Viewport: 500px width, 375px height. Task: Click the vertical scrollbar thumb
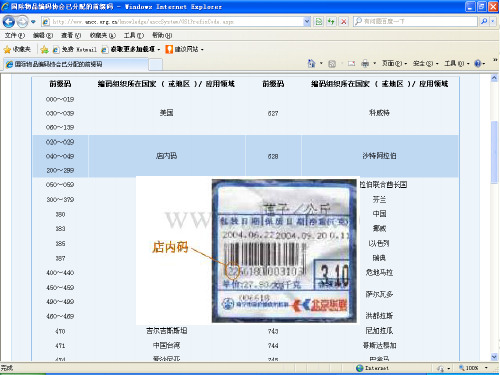pos(494,152)
